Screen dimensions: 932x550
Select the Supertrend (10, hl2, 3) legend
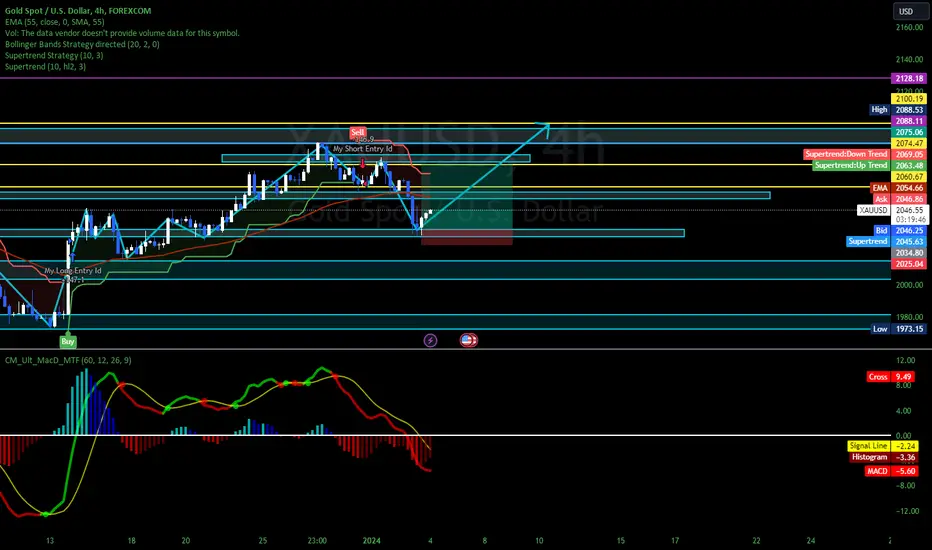pos(45,67)
